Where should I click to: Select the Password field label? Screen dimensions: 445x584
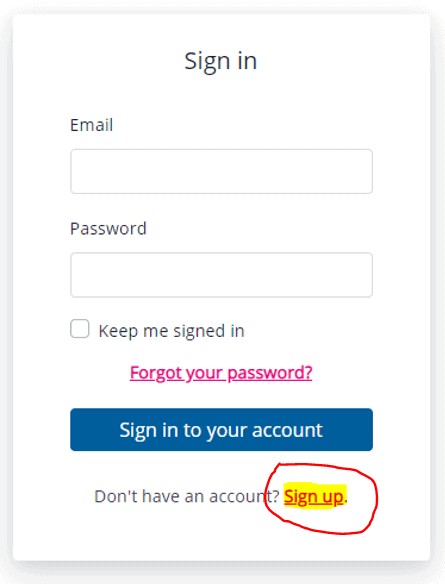pos(108,228)
